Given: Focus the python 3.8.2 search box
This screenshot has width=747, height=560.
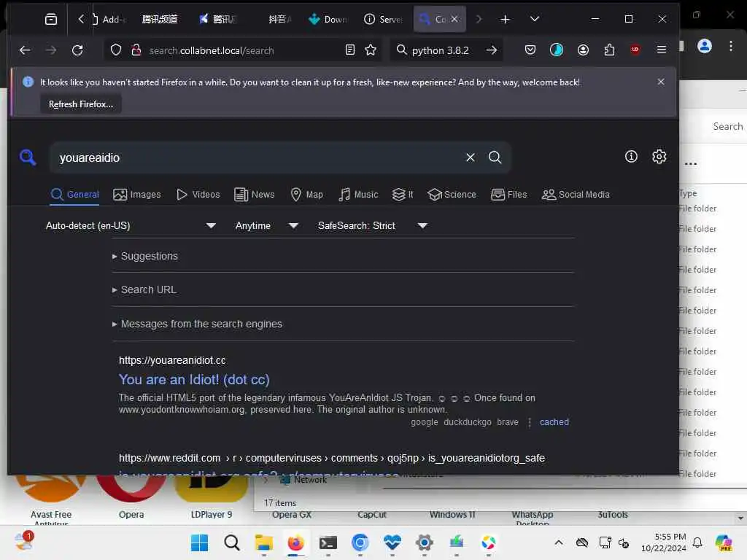Looking at the screenshot, I should pyautogui.click(x=440, y=50).
